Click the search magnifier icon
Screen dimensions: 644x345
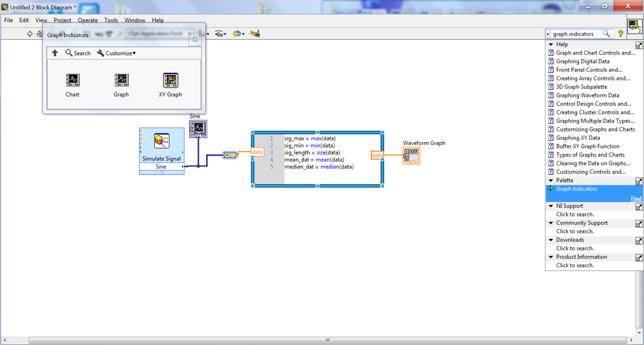(606, 33)
